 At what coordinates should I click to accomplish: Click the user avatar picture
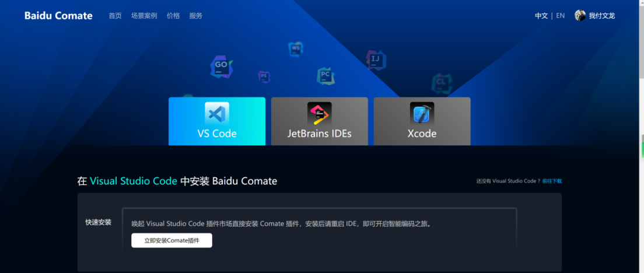coord(580,16)
